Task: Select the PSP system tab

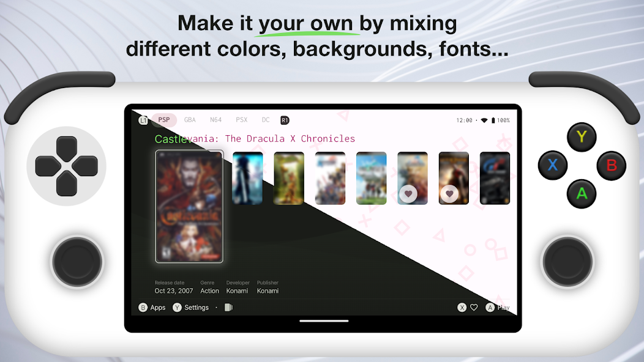Action: (x=164, y=120)
